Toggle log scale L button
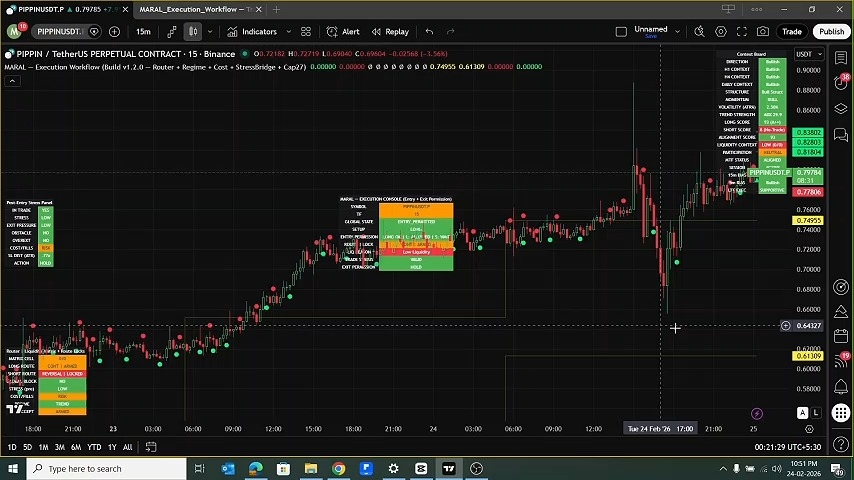854x480 pixels. coord(816,413)
